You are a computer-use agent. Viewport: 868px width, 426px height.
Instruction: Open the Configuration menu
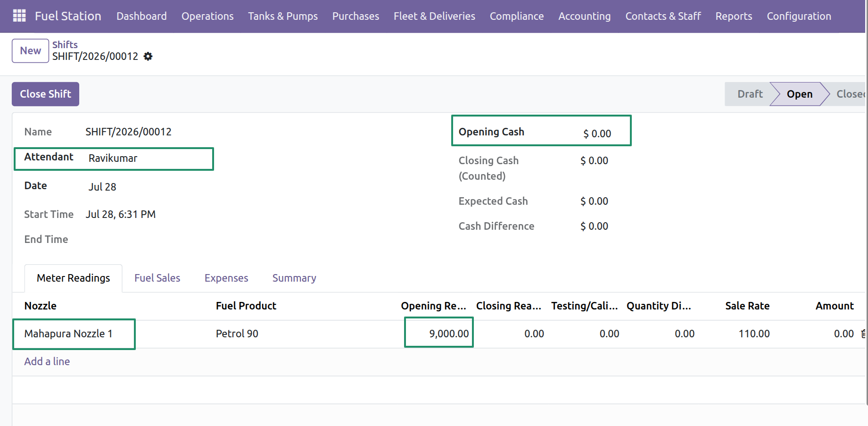click(799, 16)
